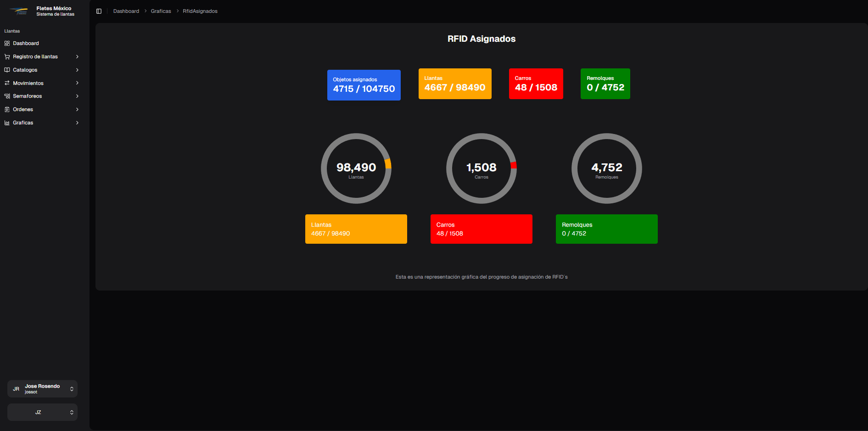This screenshot has width=868, height=431.
Task: Click the Semaforeos sidebar icon
Action: [x=7, y=96]
